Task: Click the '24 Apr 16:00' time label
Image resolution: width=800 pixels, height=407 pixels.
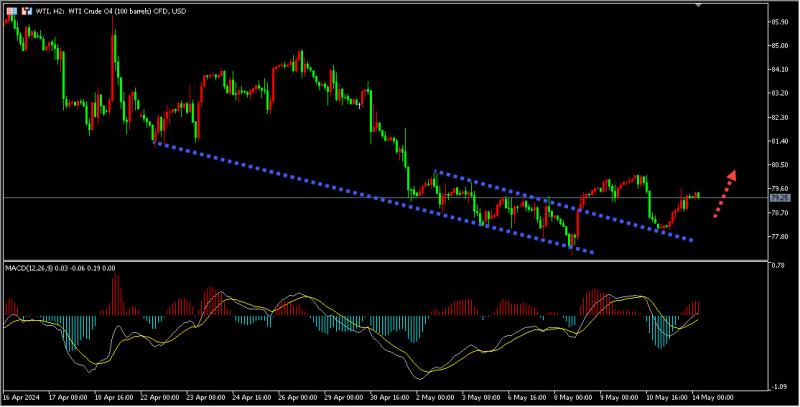Action: click(x=251, y=397)
